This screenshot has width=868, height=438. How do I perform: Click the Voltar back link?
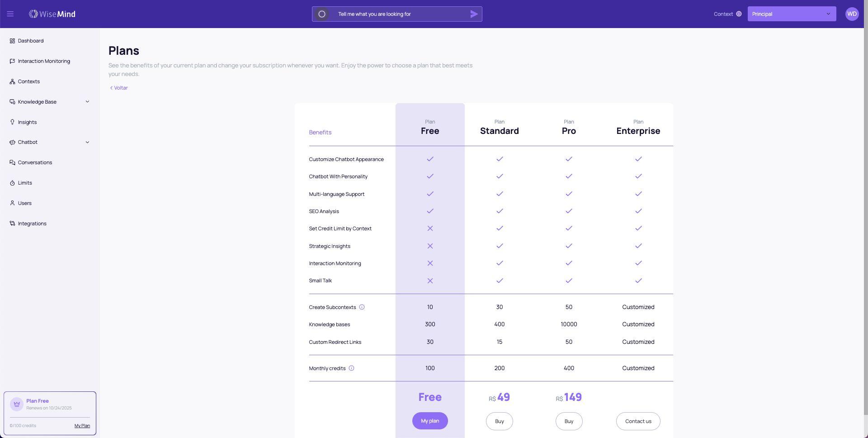(x=119, y=88)
